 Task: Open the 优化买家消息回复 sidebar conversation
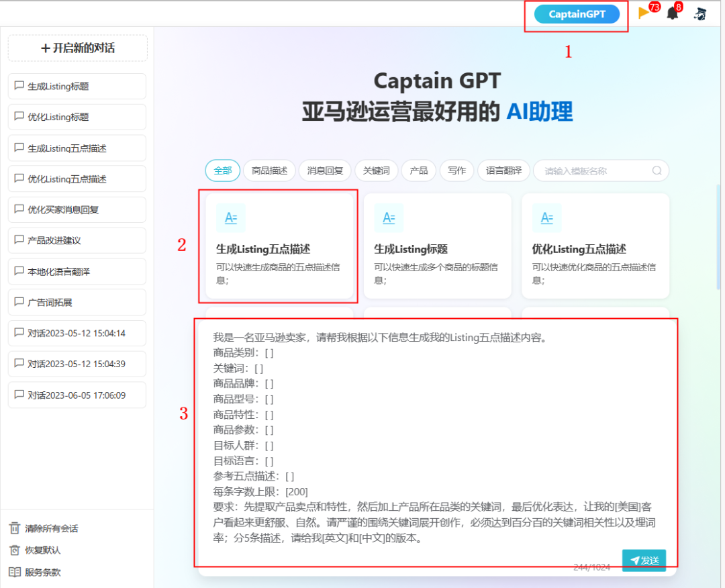point(77,209)
